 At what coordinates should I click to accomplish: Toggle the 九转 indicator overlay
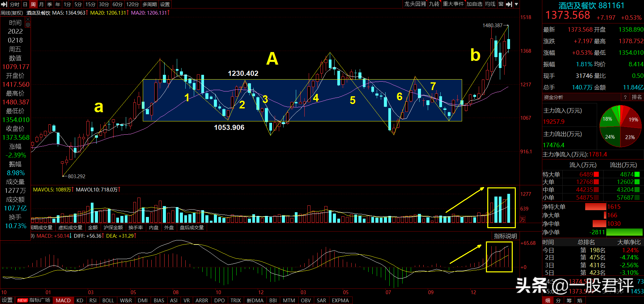[x=434, y=4]
